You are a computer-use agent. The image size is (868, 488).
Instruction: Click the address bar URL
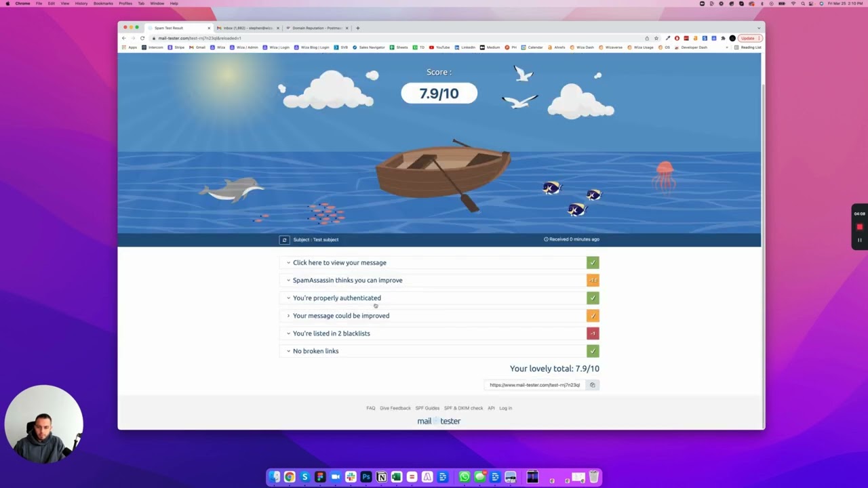[200, 38]
